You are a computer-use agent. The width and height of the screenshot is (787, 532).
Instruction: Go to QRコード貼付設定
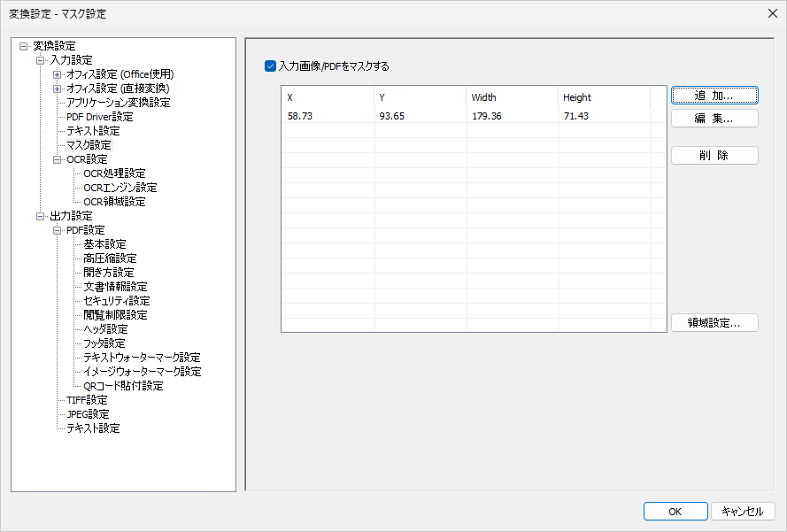tap(123, 386)
